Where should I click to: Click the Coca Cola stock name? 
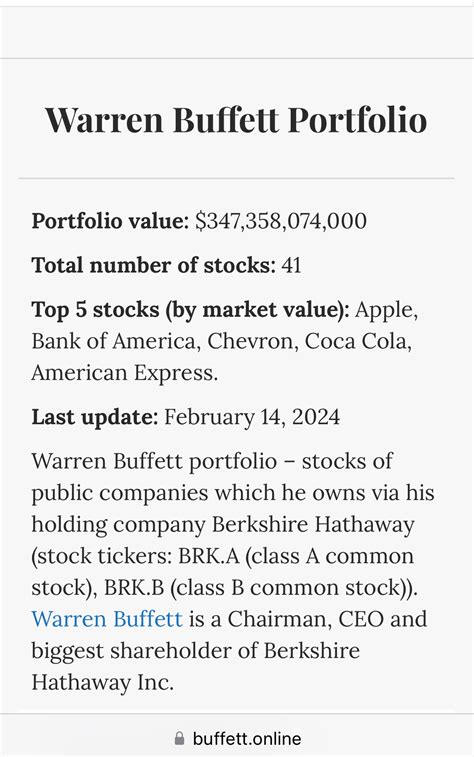pyautogui.click(x=358, y=341)
